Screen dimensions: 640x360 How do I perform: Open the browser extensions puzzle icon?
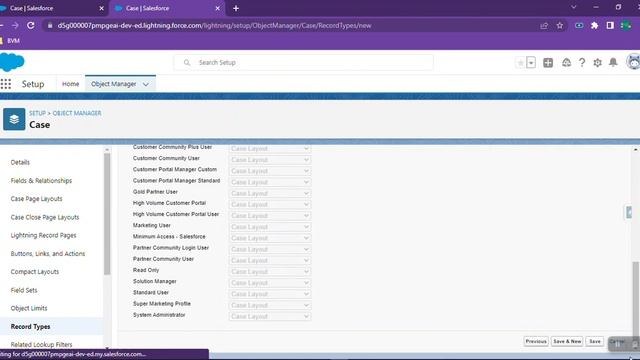(595, 25)
